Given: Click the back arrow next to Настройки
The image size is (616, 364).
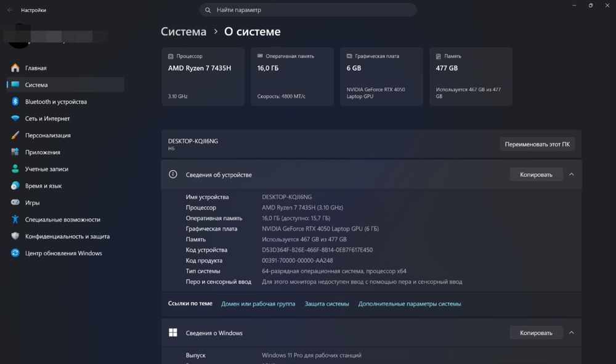Looking at the screenshot, I should (10, 10).
